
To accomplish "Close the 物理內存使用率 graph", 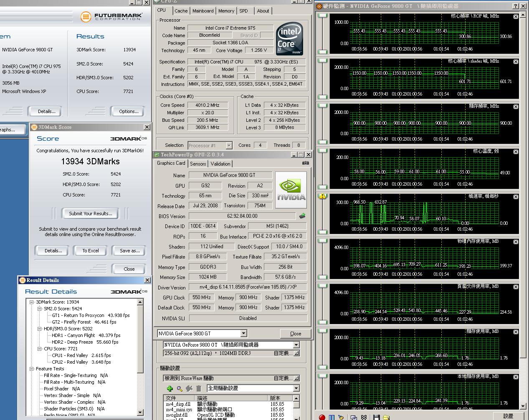I will 516,242.
